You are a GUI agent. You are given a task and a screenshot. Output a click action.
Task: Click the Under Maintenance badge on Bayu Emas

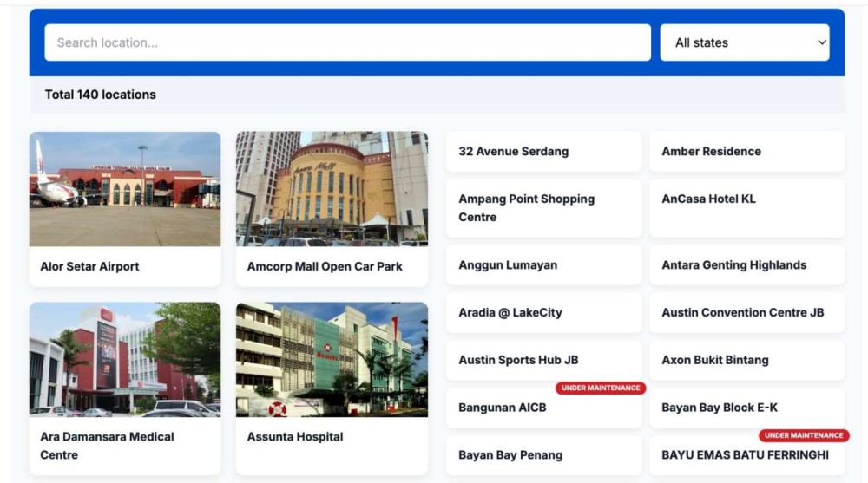pos(804,435)
